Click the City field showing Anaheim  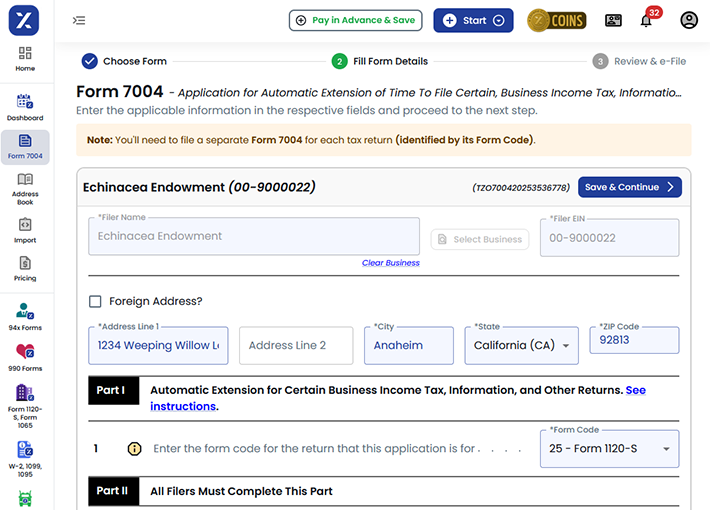409,346
